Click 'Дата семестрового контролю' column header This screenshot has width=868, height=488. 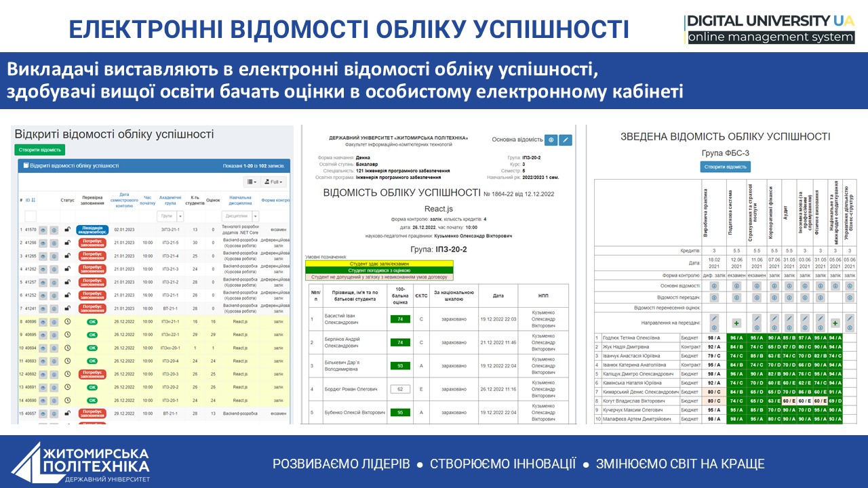click(124, 200)
